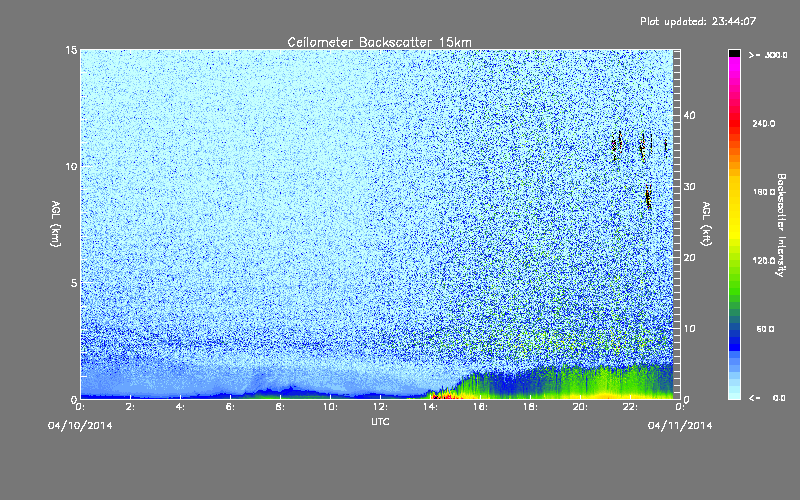Click the 20: hour tick on the UTC axis

pos(580,407)
